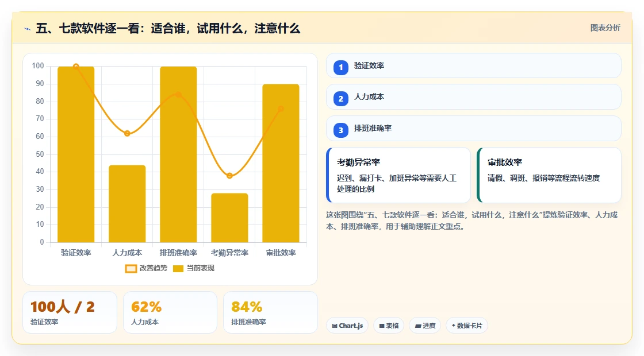This screenshot has width=644, height=356.
Task: Click the 人力成本 x-axis label
Action: [127, 253]
